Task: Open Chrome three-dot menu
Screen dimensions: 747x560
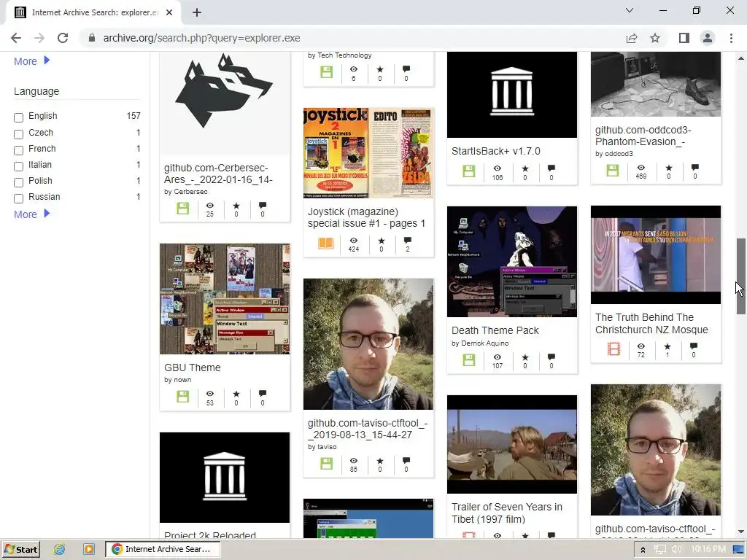Action: click(x=731, y=38)
